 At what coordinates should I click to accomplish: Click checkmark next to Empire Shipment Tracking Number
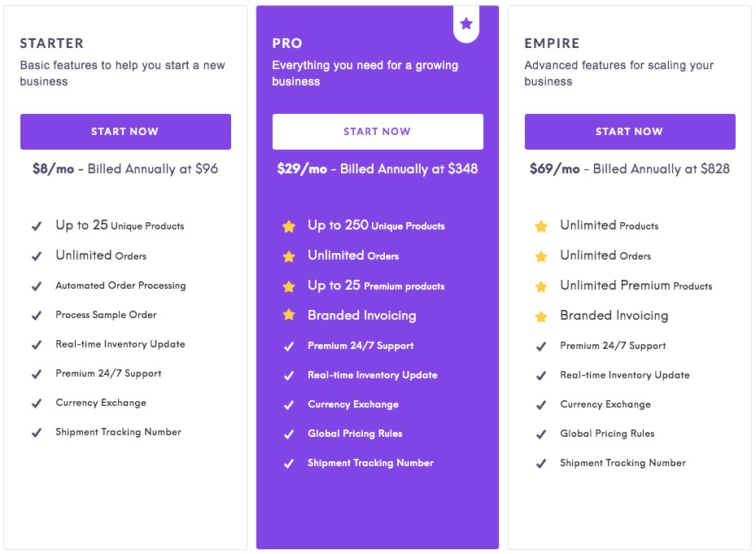click(541, 464)
